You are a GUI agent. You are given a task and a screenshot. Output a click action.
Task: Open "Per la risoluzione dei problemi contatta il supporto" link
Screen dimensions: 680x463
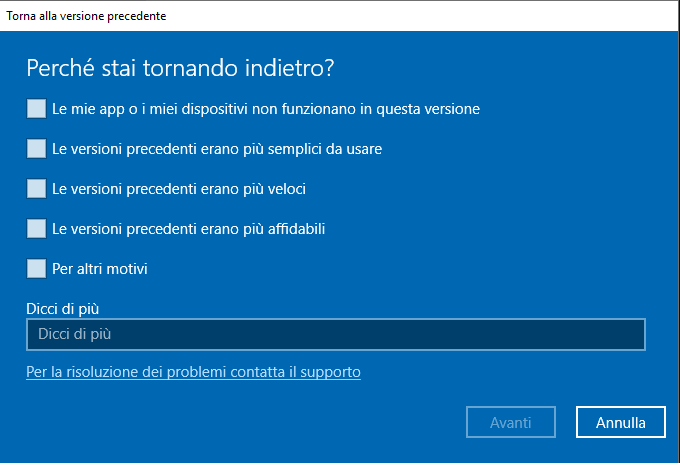pos(193,372)
